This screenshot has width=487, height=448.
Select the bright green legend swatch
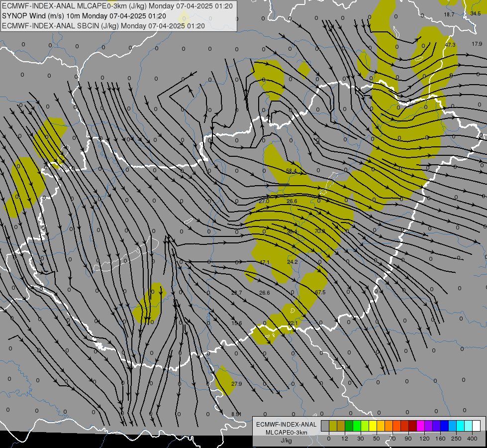coord(357,426)
